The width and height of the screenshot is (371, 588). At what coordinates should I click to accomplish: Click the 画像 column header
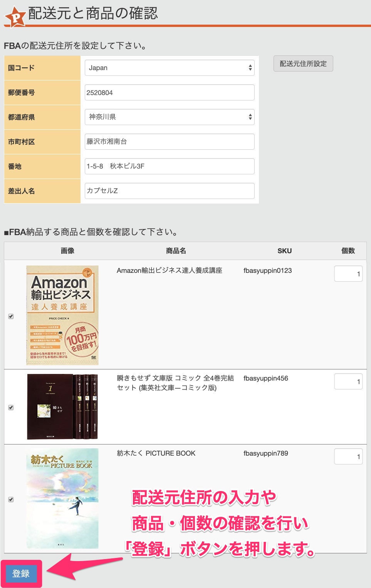point(67,251)
